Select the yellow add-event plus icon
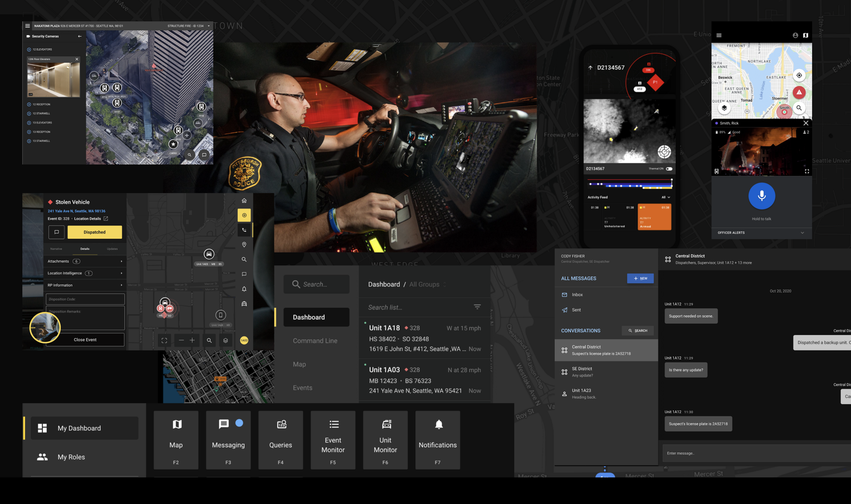Screen dimensions: 851x504 [x=244, y=215]
